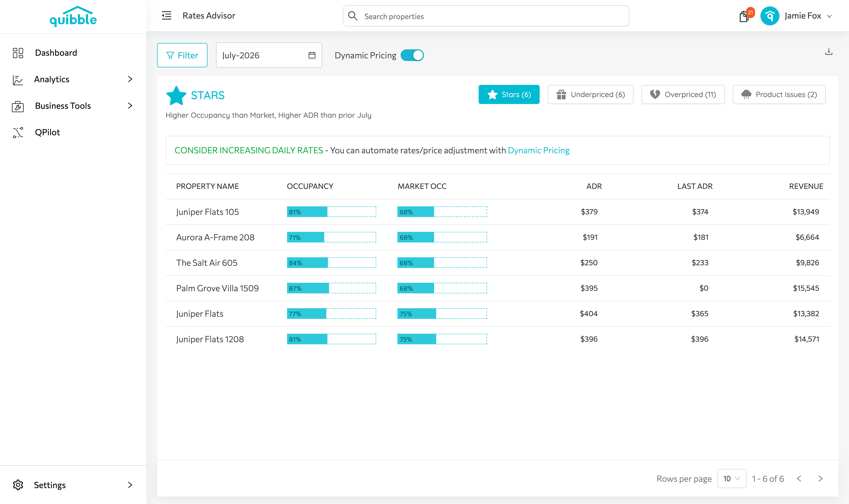Toggle Dynamic Pricing switch off
849x504 pixels.
412,55
